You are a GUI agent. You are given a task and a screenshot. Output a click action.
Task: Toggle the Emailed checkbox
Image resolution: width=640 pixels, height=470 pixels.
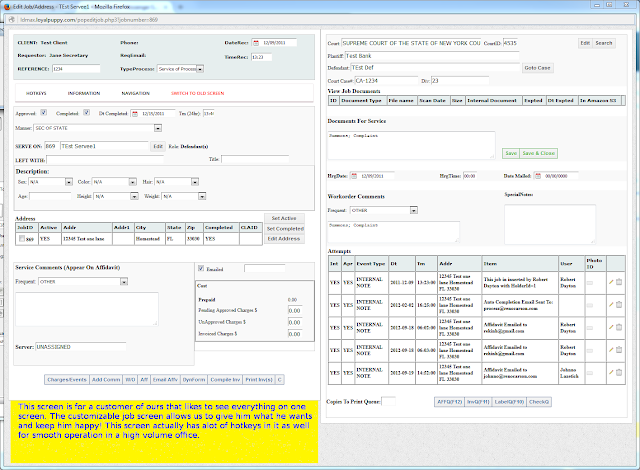pyautogui.click(x=201, y=268)
